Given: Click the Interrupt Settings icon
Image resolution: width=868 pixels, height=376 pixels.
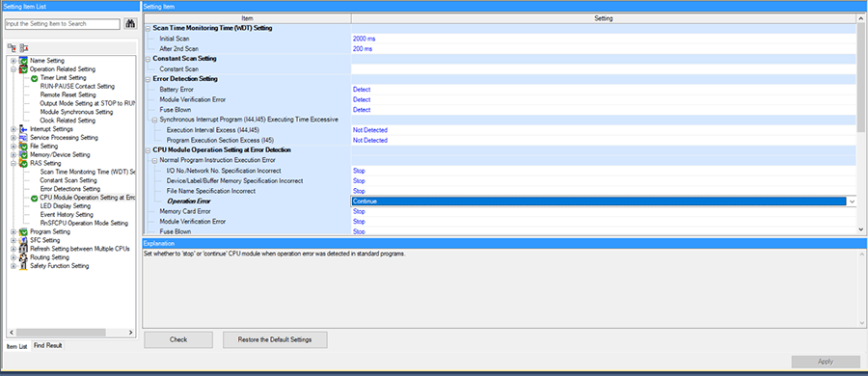Looking at the screenshot, I should pyautogui.click(x=23, y=129).
